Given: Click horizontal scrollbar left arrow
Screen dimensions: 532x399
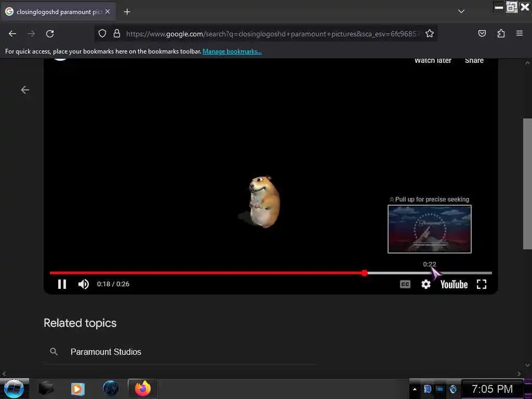Looking at the screenshot, I should (x=4, y=374).
